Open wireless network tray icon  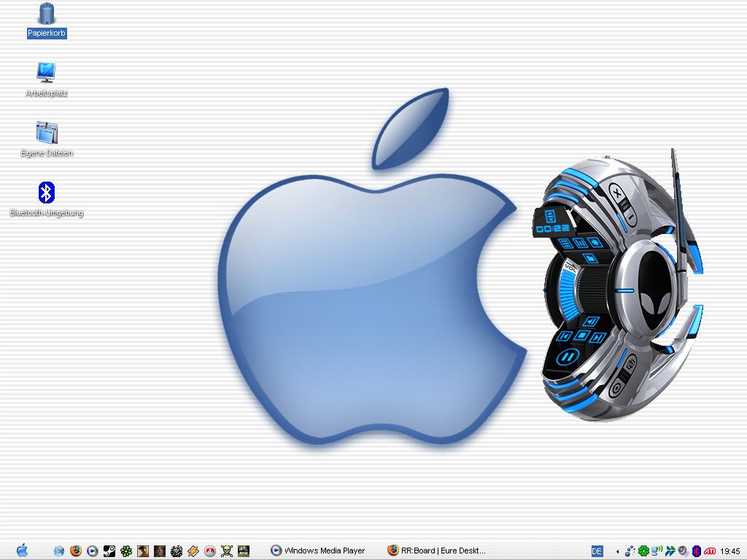(657, 551)
